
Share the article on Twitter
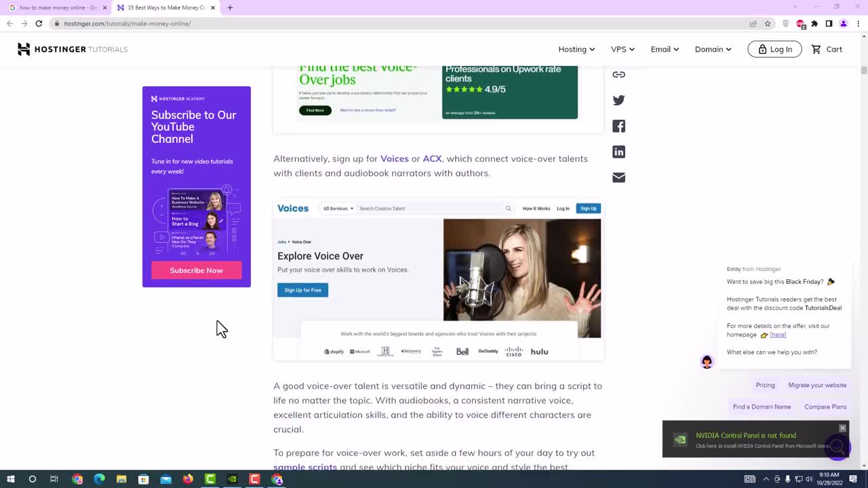(618, 100)
